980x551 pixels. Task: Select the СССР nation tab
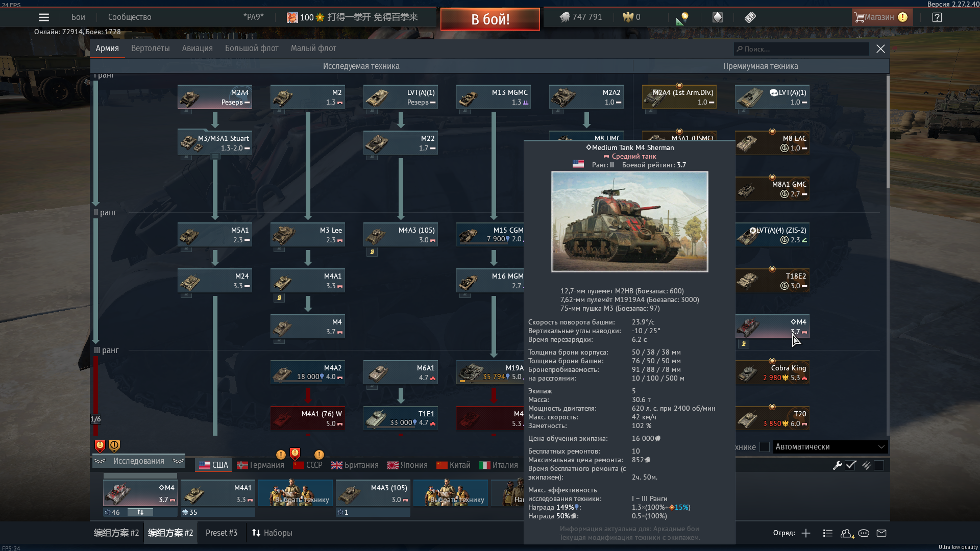point(308,465)
